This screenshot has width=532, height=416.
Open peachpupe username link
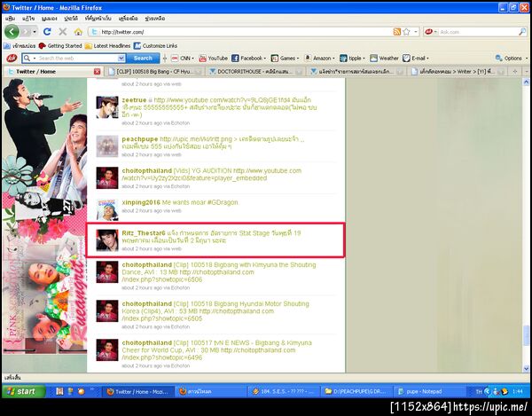pyautogui.click(x=140, y=139)
